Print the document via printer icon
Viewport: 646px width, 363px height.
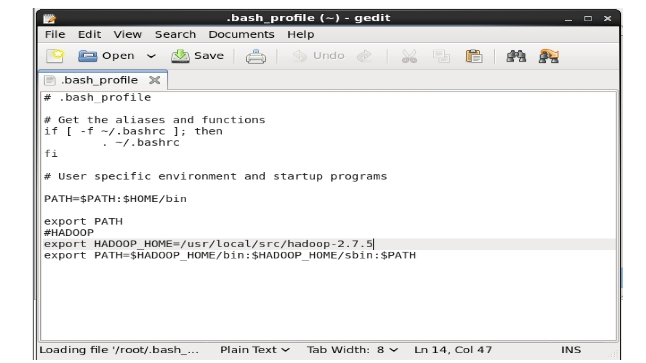[256, 56]
